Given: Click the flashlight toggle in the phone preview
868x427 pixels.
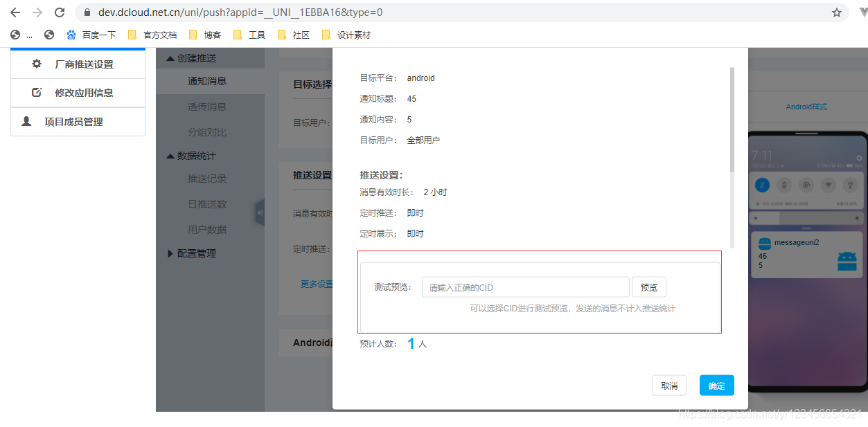Looking at the screenshot, I should [850, 185].
